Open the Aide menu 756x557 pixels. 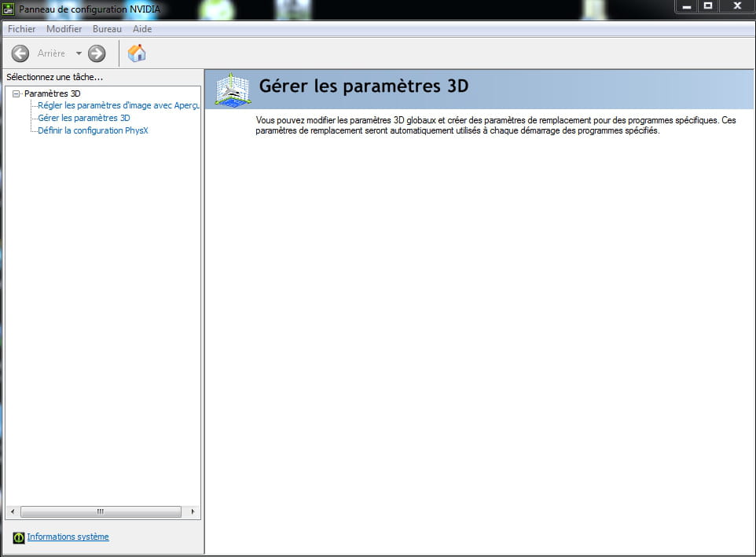pos(142,29)
